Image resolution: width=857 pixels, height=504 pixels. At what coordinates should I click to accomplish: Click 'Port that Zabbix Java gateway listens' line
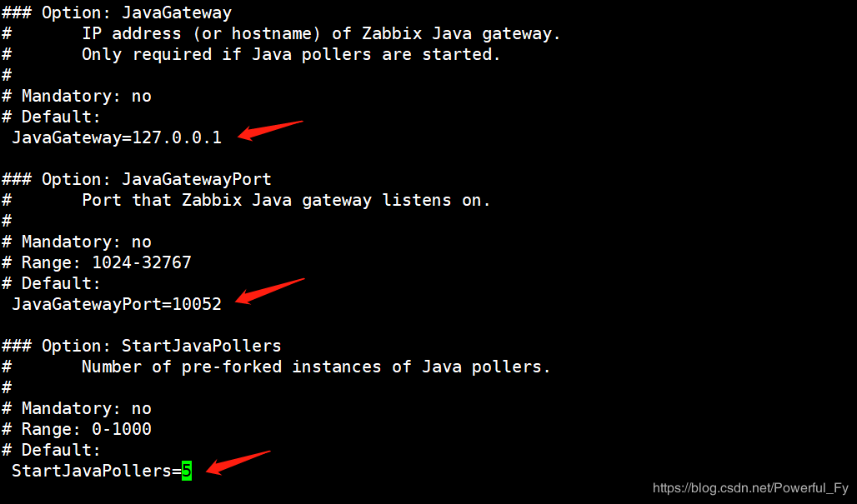pos(247,201)
